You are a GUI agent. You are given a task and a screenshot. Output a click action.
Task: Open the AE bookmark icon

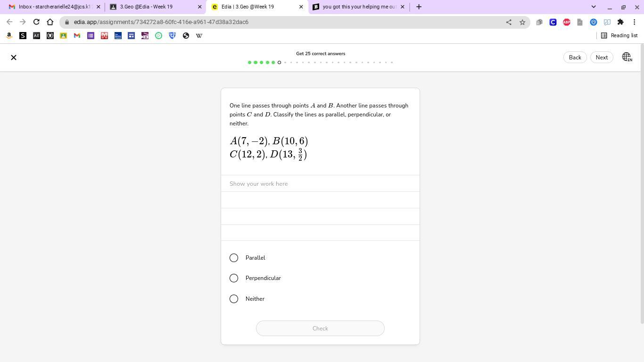(36, 36)
